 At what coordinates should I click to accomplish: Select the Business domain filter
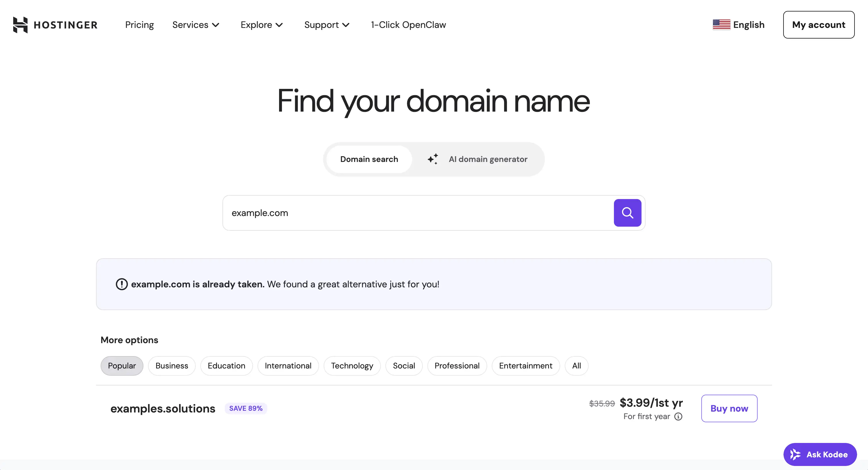click(172, 366)
